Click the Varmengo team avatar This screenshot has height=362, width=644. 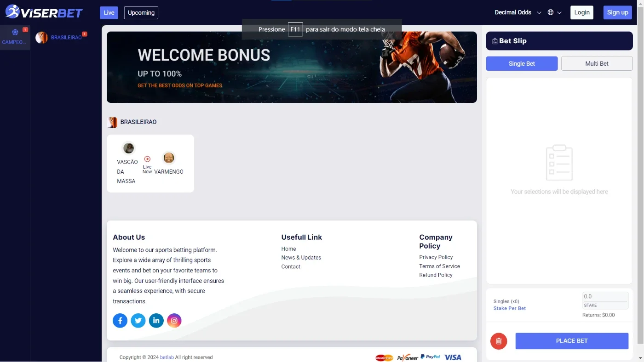coord(169,158)
